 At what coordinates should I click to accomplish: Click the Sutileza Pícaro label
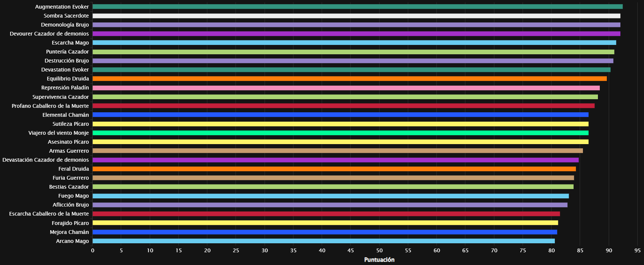pos(71,124)
